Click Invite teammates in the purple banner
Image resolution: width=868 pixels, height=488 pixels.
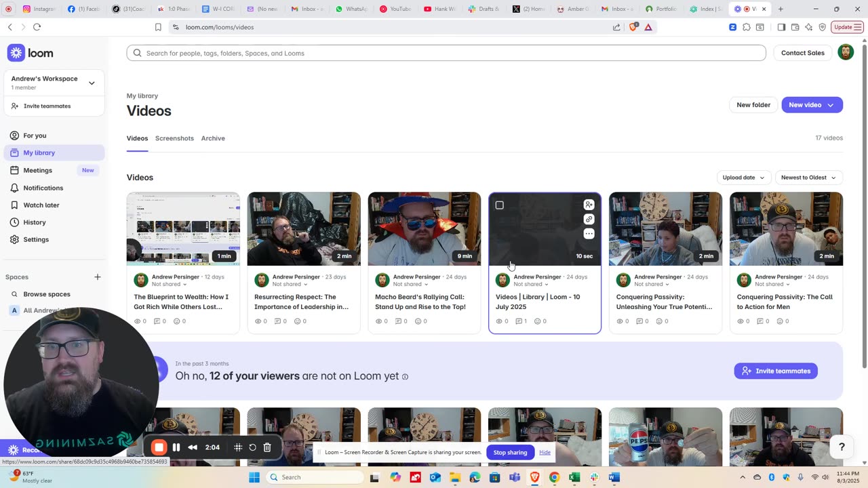(x=776, y=371)
